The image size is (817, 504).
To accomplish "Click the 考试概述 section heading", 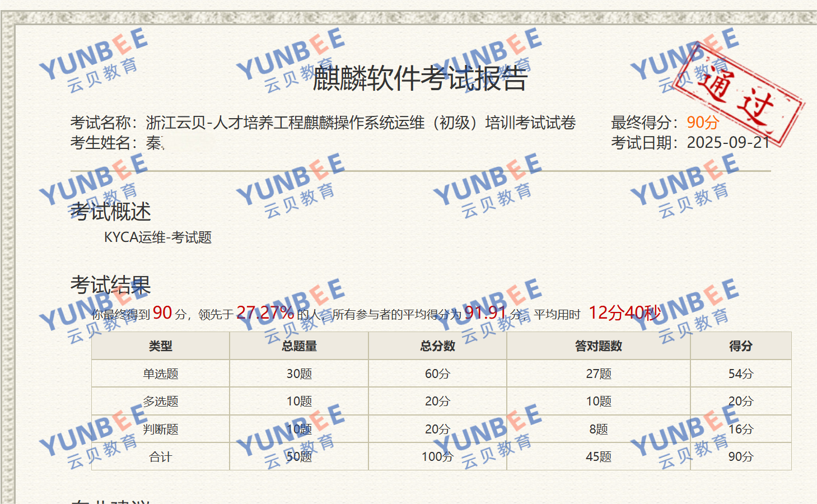I will coord(111,212).
